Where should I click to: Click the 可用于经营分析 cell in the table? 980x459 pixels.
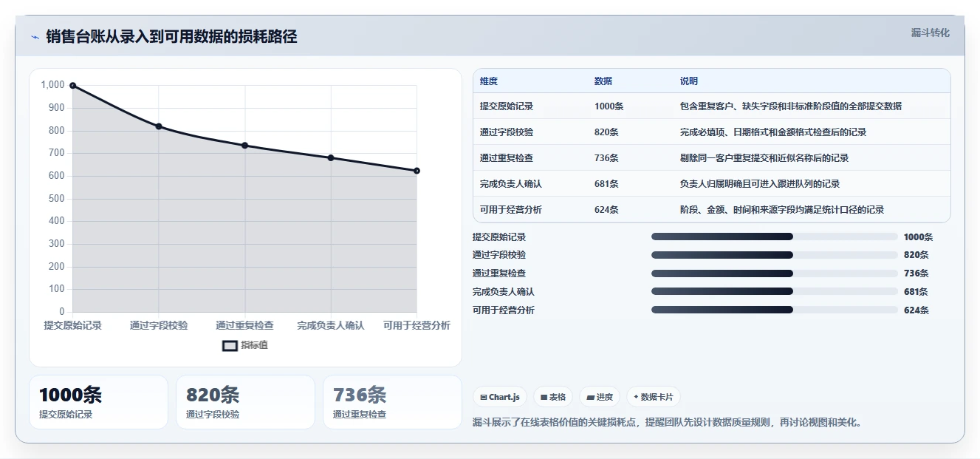coord(511,210)
